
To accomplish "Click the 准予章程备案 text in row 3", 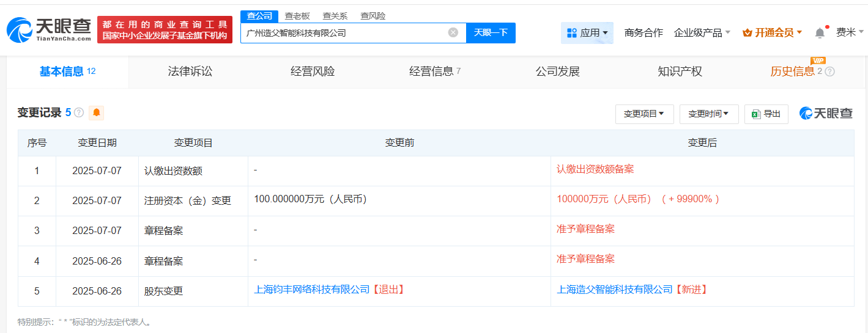I will click(585, 229).
